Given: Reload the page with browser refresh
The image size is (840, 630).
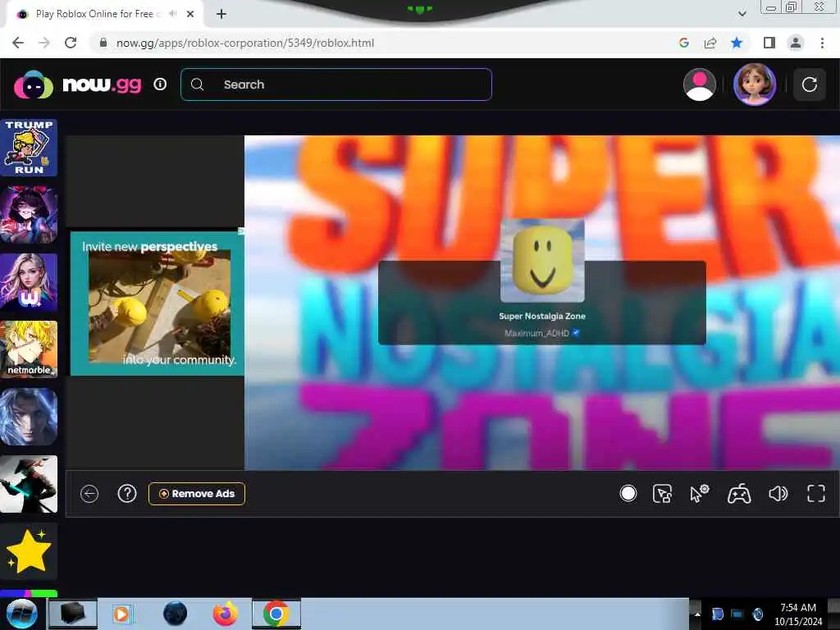Looking at the screenshot, I should point(71,43).
